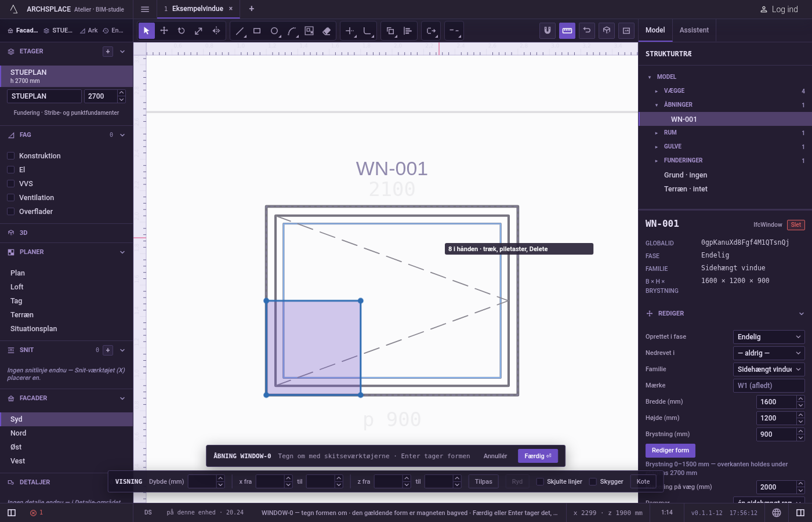Image resolution: width=812 pixels, height=522 pixels.
Task: Click the globe language icon
Action: (777, 513)
